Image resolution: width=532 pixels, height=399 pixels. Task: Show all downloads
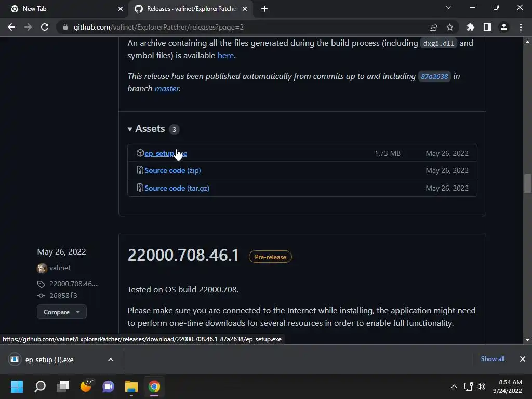click(x=493, y=359)
